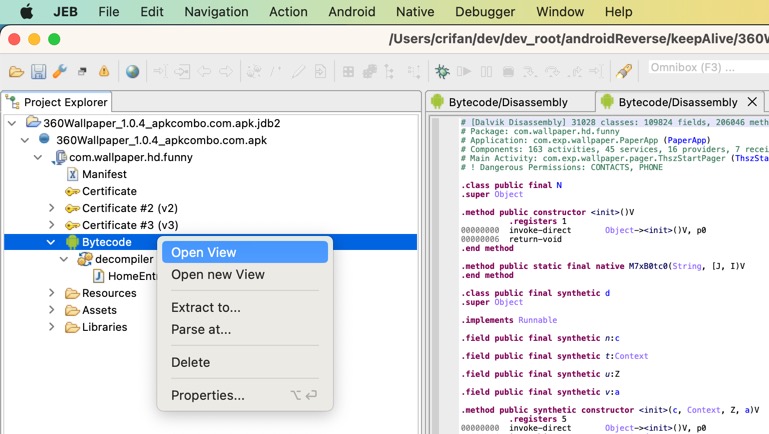The image size is (769, 434).
Task: Select the Manifest tree item
Action: 98,174
